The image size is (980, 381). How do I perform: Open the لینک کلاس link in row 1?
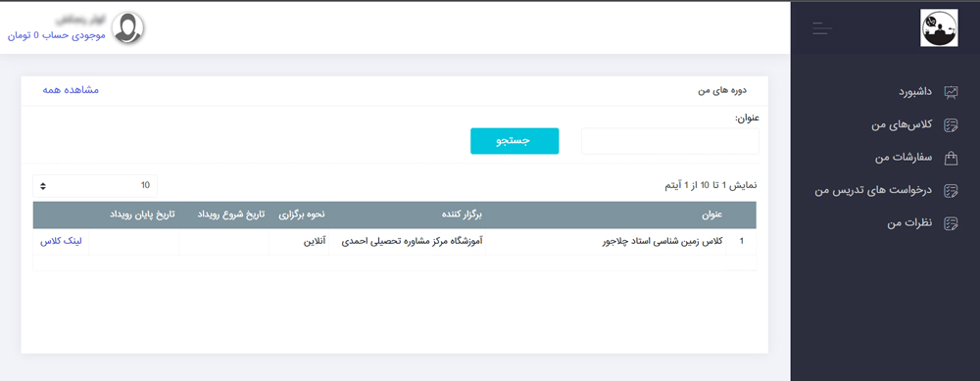(x=61, y=242)
